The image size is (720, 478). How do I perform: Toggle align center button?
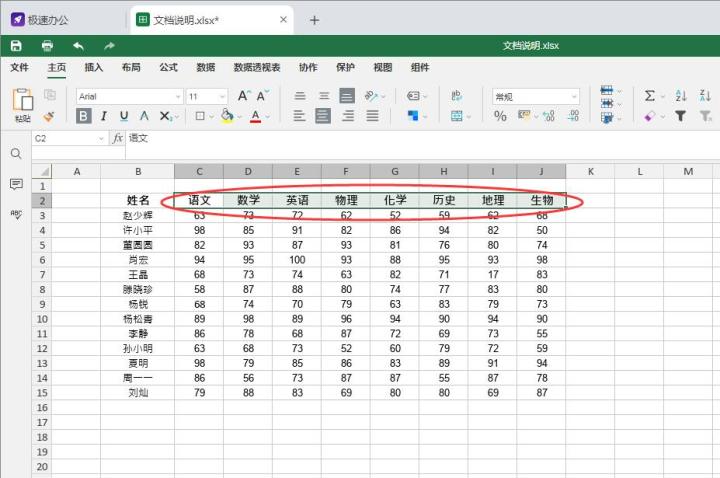tap(323, 116)
